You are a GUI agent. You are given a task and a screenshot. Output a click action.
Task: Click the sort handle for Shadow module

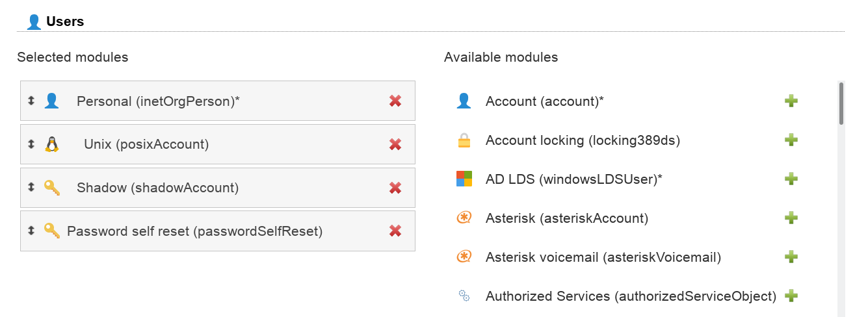tap(31, 187)
